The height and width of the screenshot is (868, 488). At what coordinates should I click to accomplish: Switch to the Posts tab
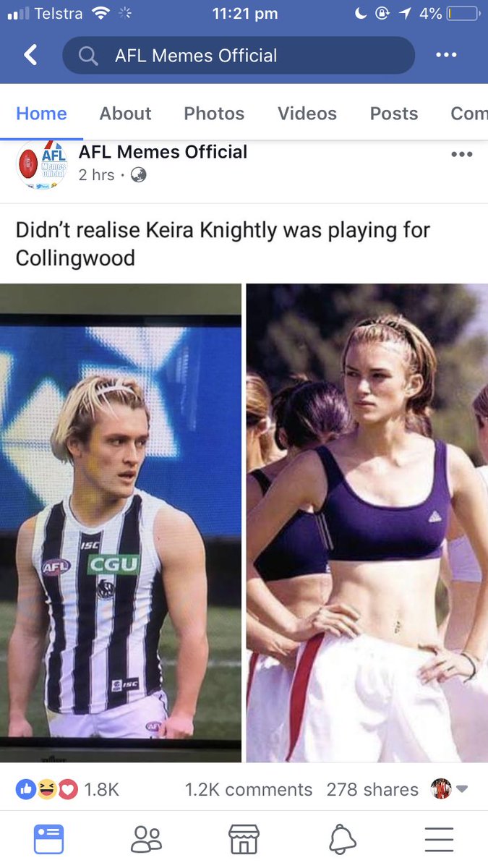click(x=394, y=114)
